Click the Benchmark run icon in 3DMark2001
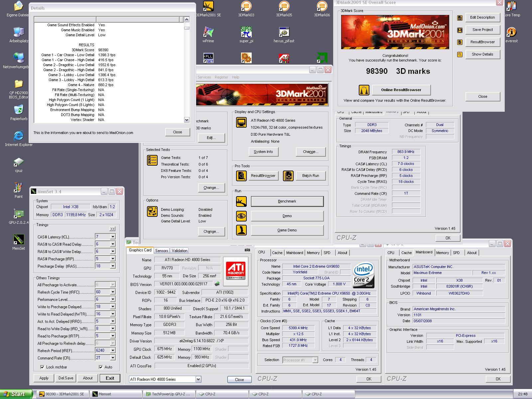 (241, 201)
